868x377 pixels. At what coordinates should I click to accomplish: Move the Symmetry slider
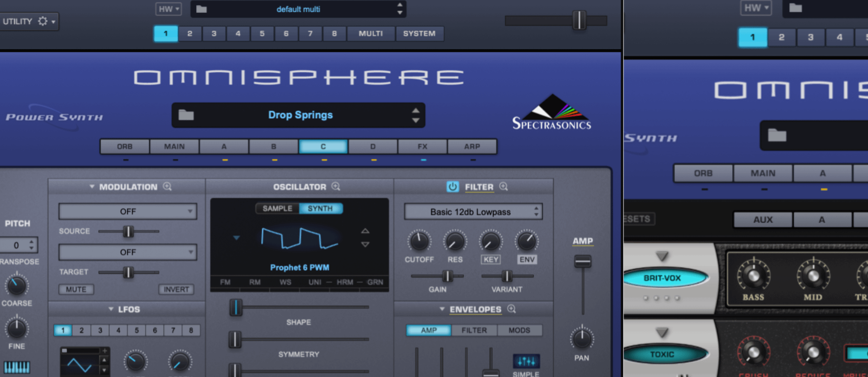(235, 339)
